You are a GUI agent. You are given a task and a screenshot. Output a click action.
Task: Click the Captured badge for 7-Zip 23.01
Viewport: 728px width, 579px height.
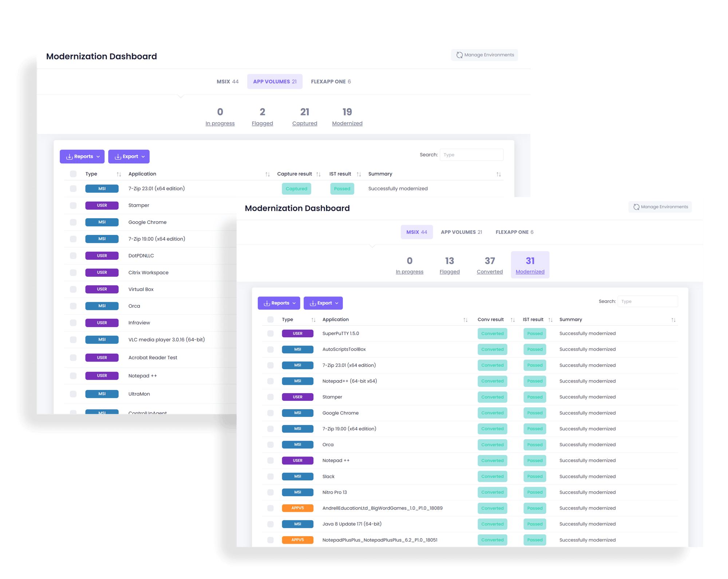[x=296, y=189]
